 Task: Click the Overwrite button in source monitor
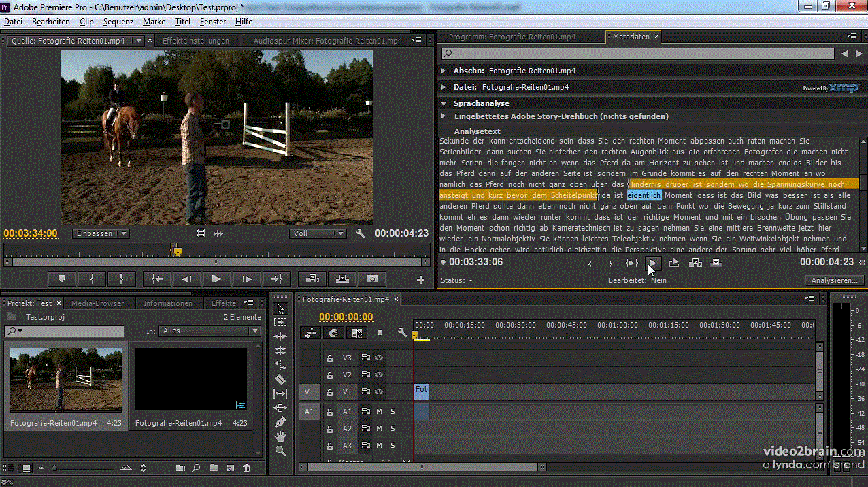point(342,279)
